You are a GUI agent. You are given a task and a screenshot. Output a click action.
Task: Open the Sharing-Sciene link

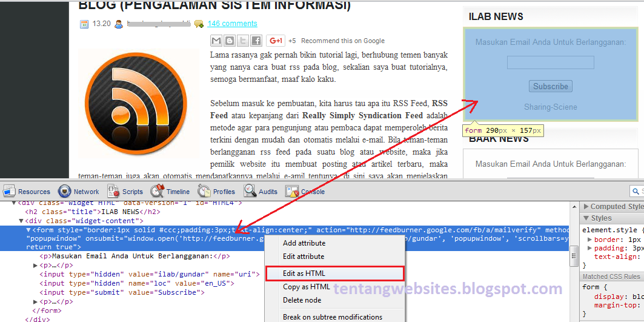[x=550, y=107]
